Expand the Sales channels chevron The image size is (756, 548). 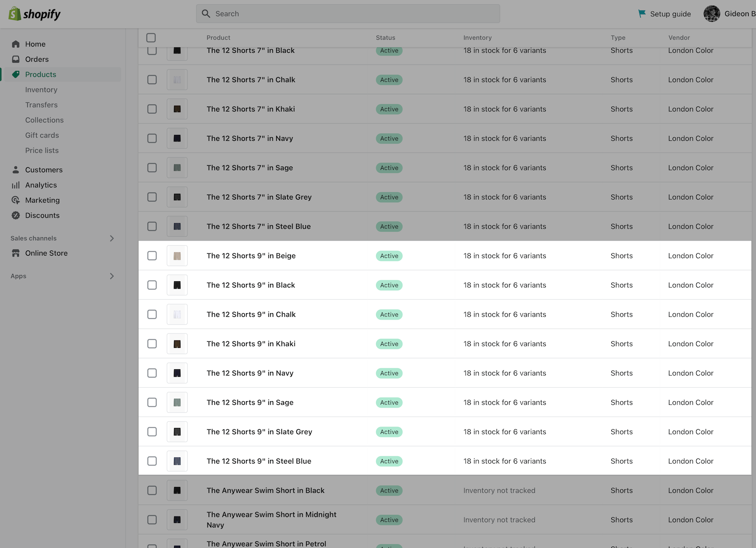(112, 238)
